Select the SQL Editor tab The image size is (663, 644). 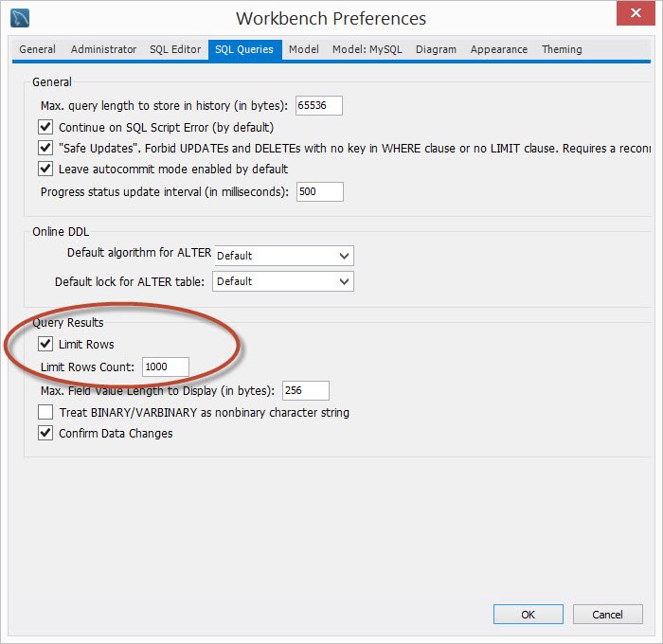point(175,49)
